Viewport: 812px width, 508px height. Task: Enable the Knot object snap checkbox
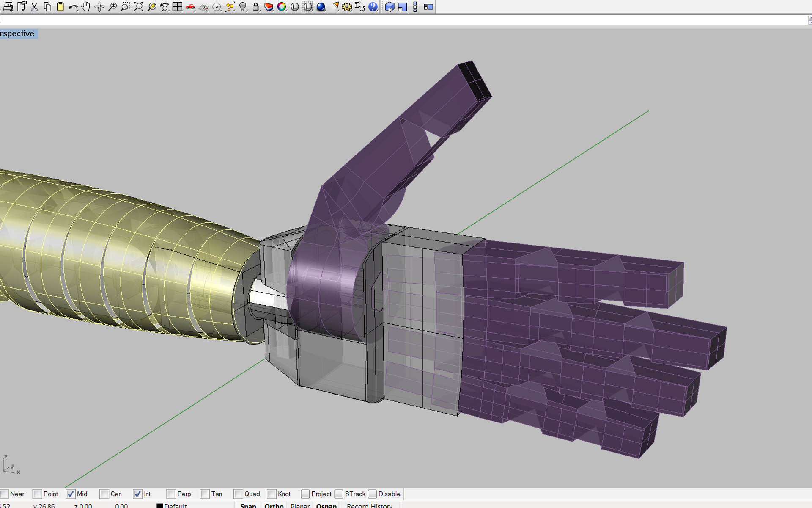(x=272, y=494)
